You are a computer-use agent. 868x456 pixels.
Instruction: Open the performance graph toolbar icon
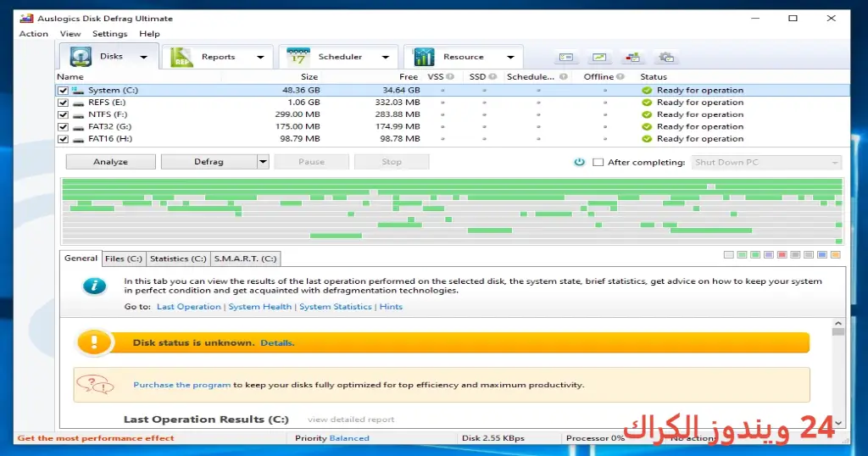pyautogui.click(x=599, y=57)
